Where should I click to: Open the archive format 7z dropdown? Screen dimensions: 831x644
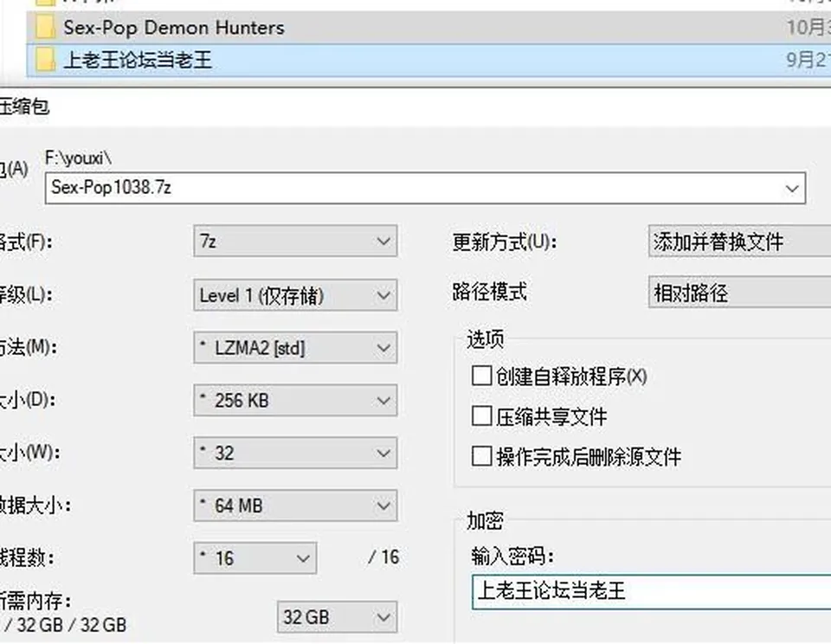click(295, 241)
